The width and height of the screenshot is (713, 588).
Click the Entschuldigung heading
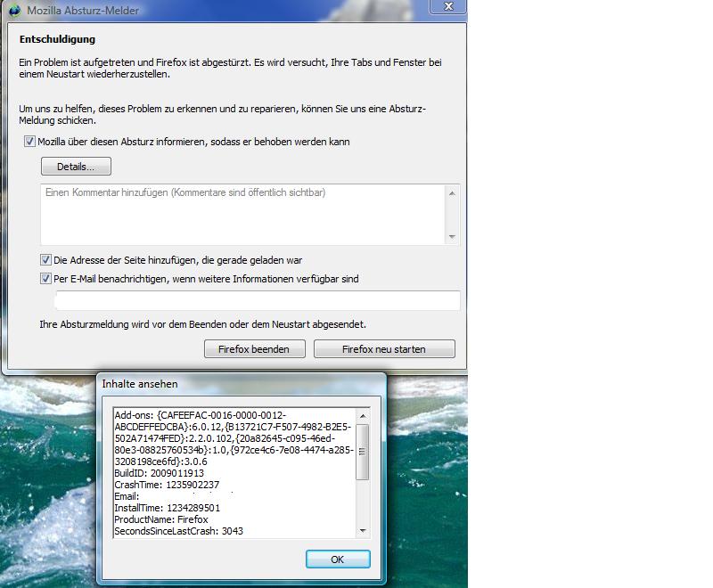click(x=57, y=39)
